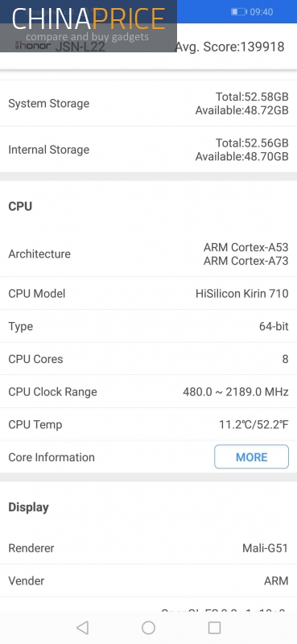Tap the ChinaPrice watermark logo
The image size is (297, 644).
click(x=89, y=26)
